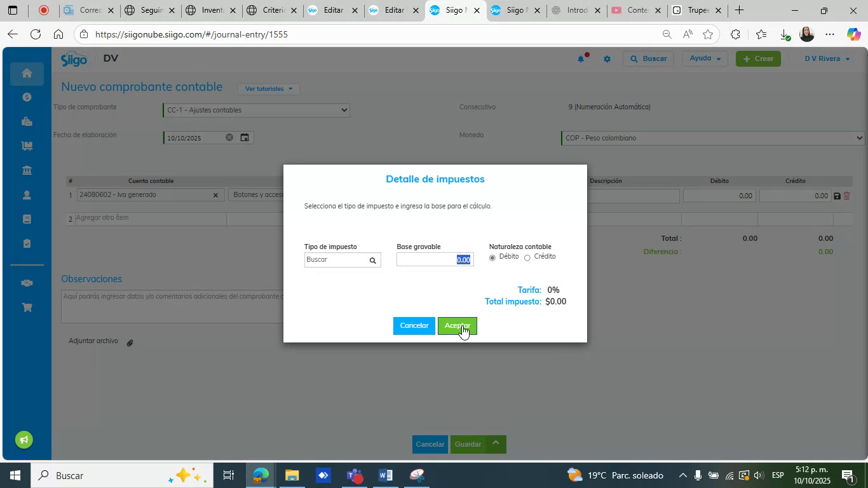Viewport: 868px width, 488px height.
Task: Open the accounting bank sidebar icon
Action: click(27, 170)
